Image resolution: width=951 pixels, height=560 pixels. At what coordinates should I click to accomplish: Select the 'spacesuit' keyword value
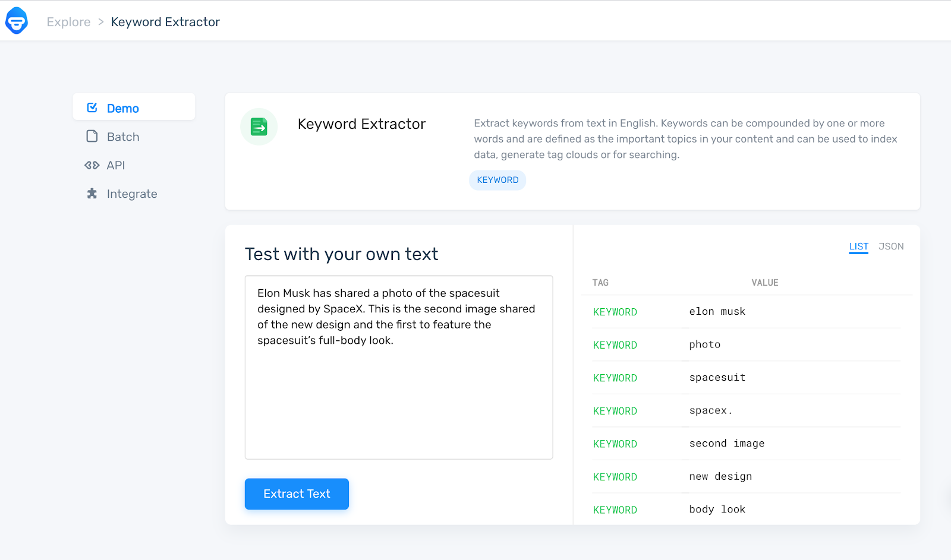coord(717,378)
